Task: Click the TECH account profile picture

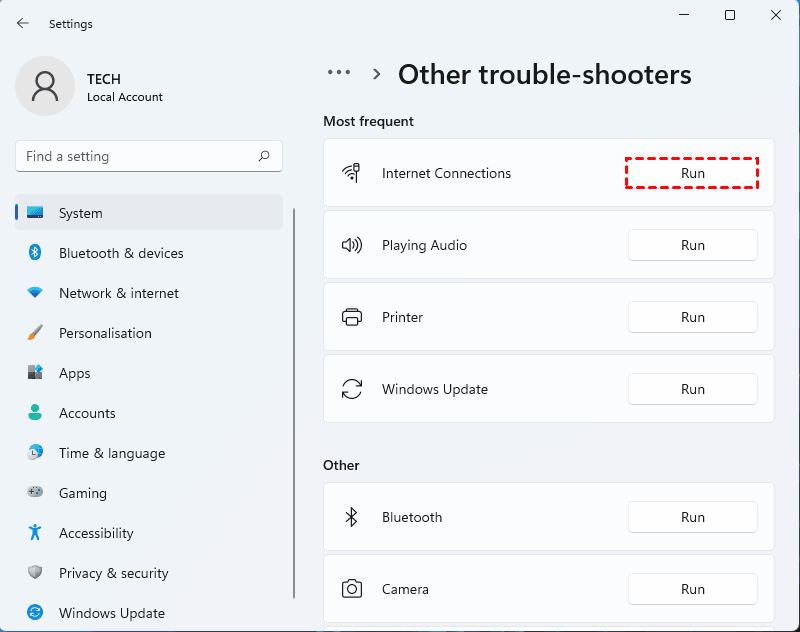Action: tap(45, 86)
